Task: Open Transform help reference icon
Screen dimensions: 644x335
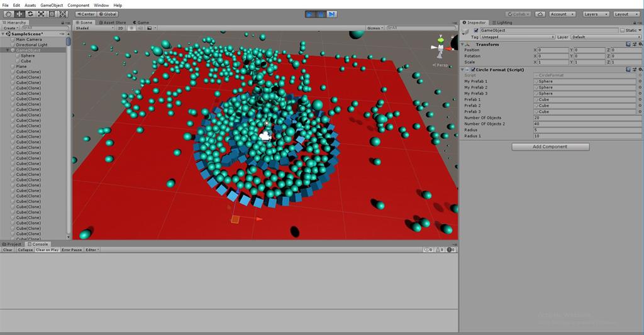Action: 628,45
